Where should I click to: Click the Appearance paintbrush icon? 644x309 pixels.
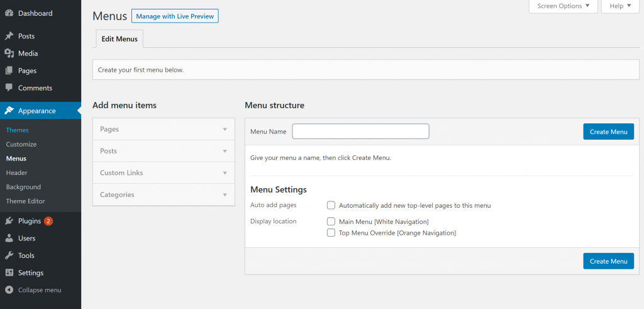9,111
